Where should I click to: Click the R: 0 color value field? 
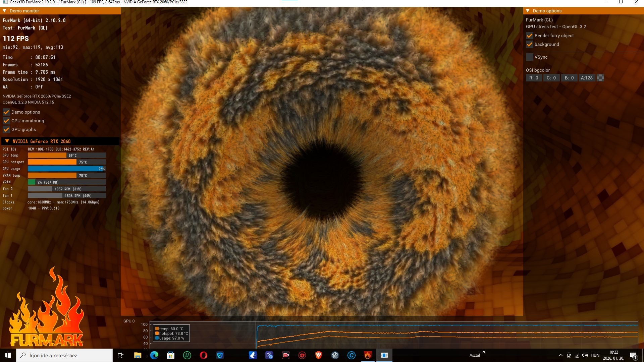534,78
